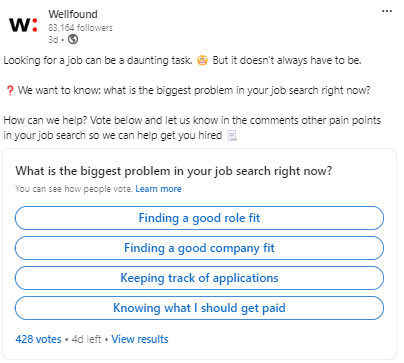Open the 428 votes link

point(38,339)
